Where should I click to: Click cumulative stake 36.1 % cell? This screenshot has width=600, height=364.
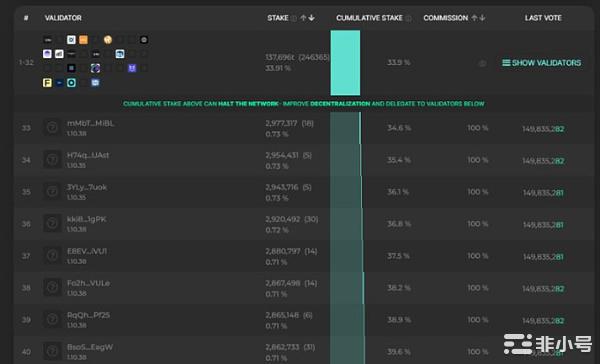[x=398, y=192]
